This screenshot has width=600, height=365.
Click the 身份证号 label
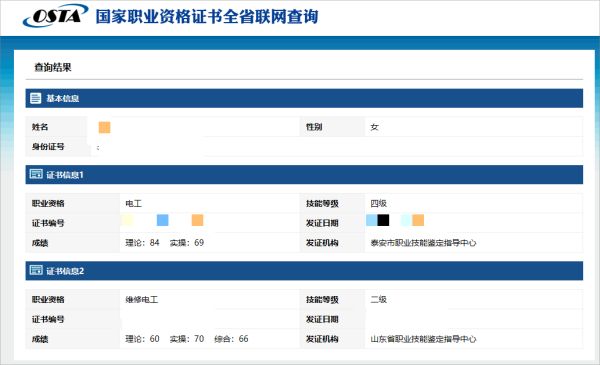coord(48,147)
